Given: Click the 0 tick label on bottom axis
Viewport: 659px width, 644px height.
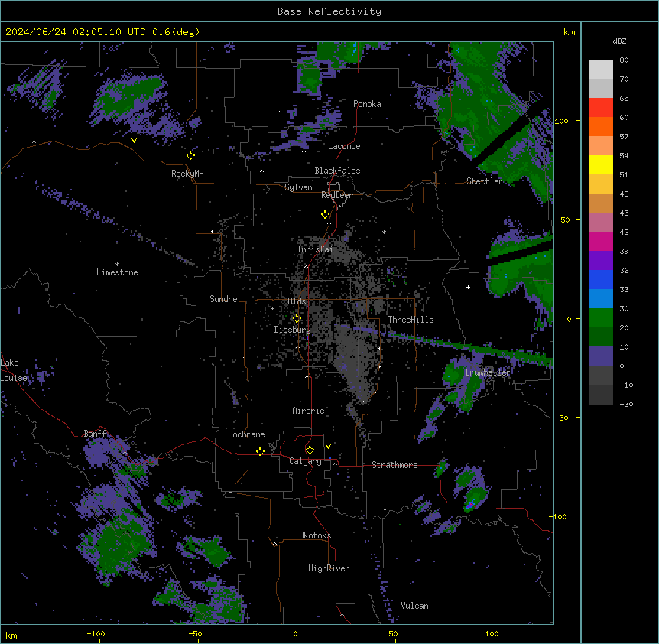Looking at the screenshot, I should [x=295, y=633].
